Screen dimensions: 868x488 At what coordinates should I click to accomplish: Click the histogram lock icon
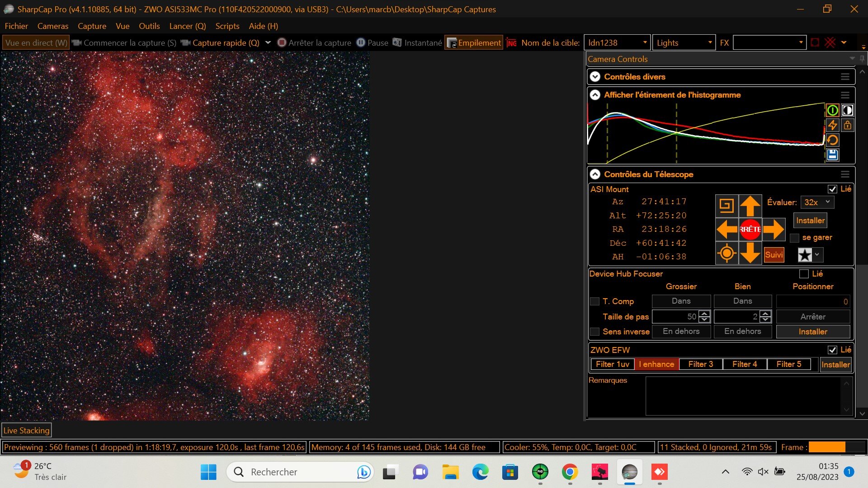pyautogui.click(x=848, y=125)
